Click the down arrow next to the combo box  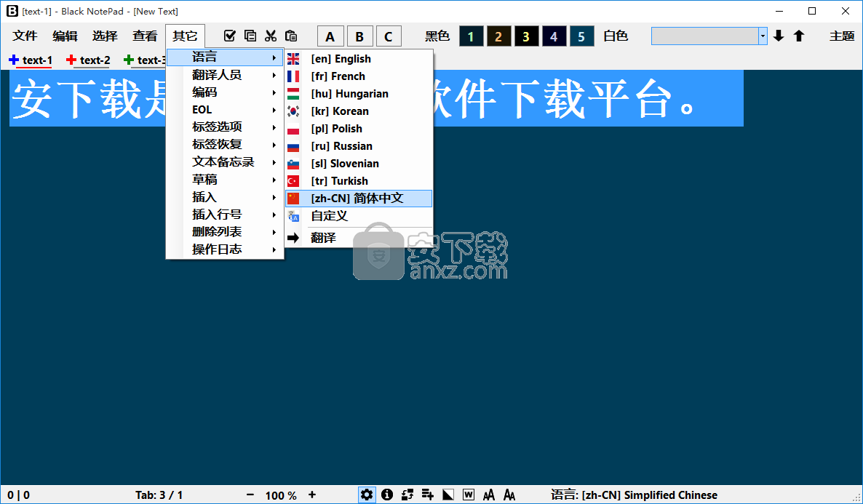pyautogui.click(x=779, y=36)
